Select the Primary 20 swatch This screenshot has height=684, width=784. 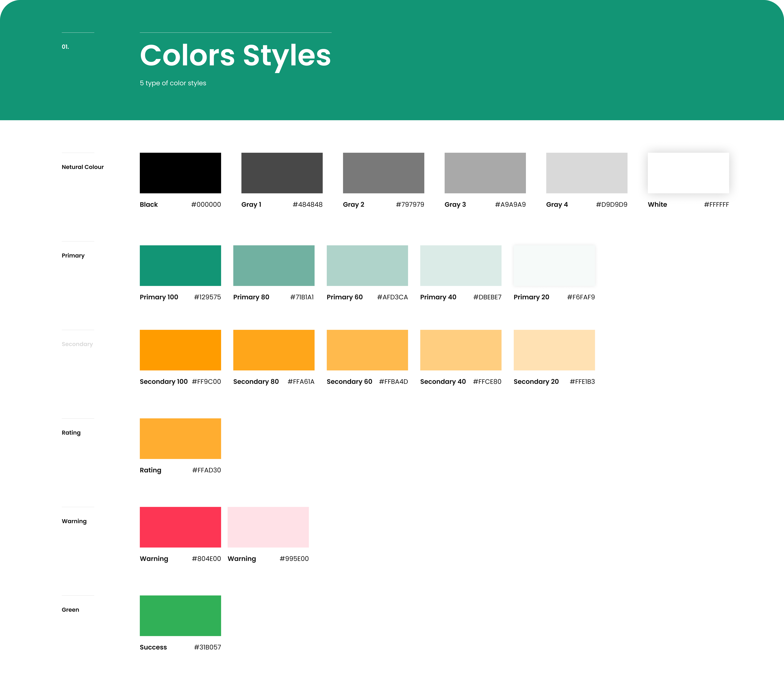554,266
